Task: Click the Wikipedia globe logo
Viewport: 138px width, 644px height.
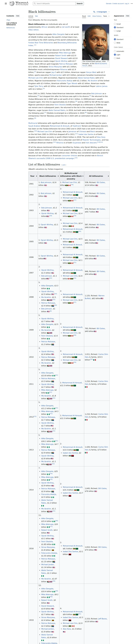Action: pos(12,4)
